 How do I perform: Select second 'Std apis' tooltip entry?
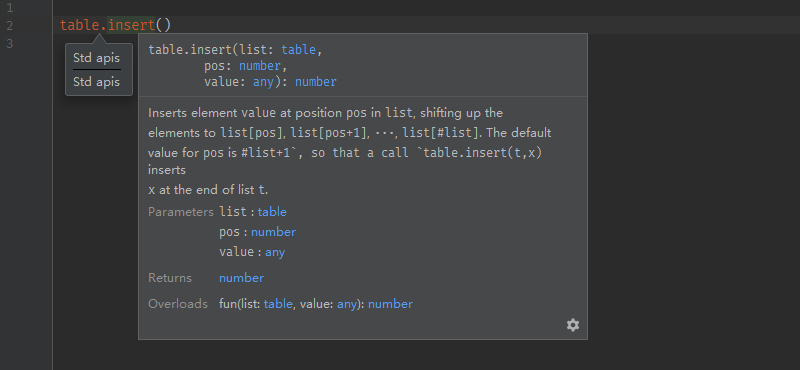(96, 82)
